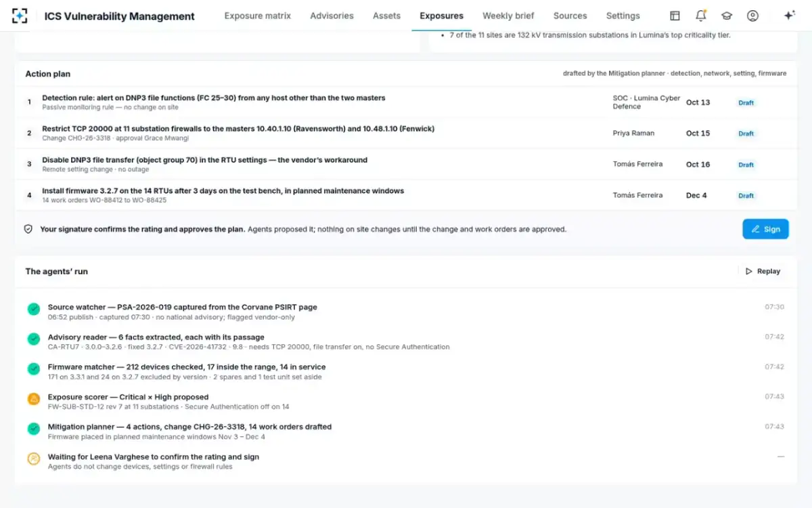Click the work orders WO-88412 to WO-88425 line
Screen dimensions: 812x508
point(104,200)
